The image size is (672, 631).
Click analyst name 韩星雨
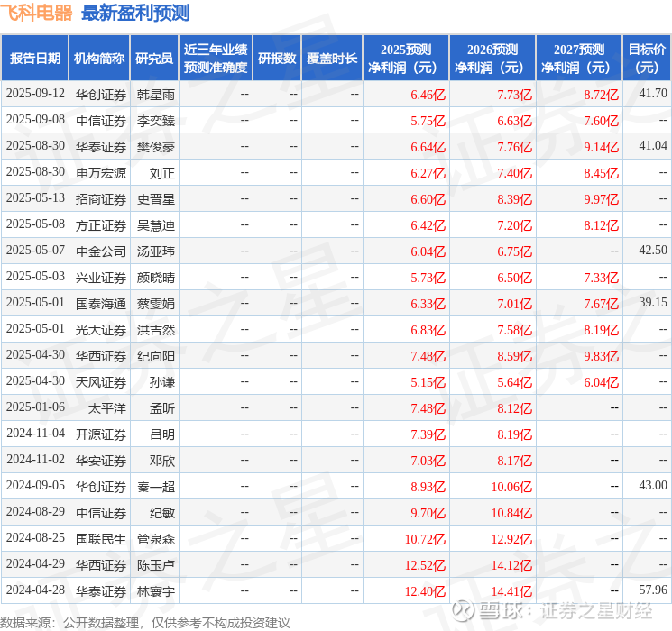tap(155, 95)
